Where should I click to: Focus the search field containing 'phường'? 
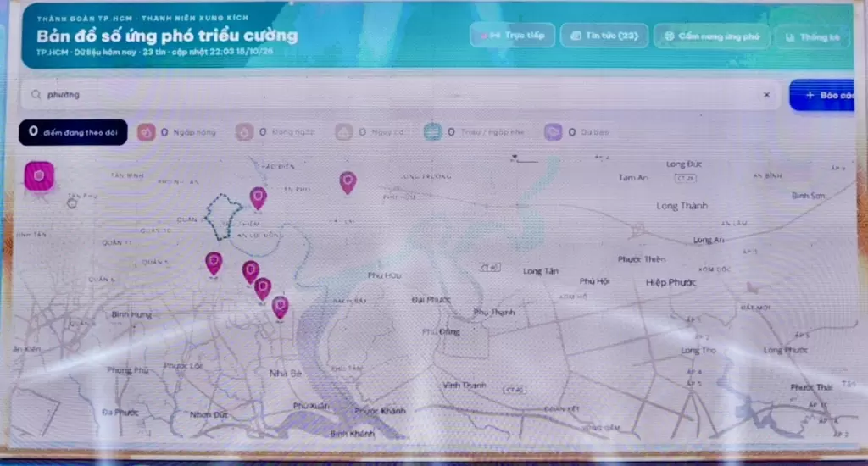coord(400,95)
